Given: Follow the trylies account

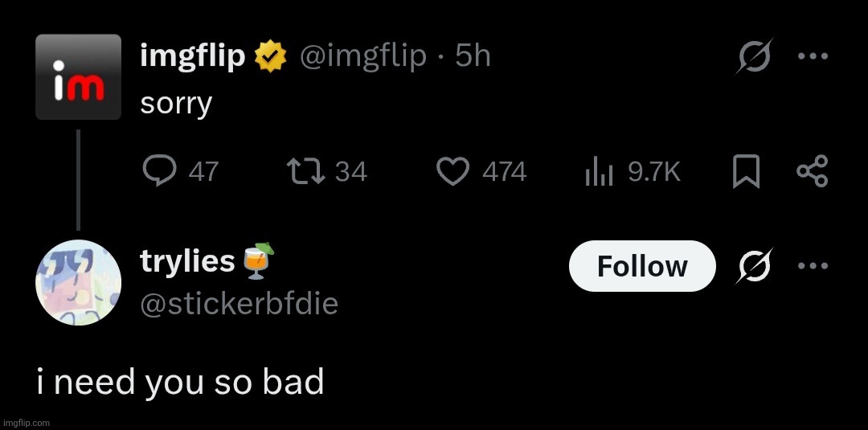Looking at the screenshot, I should pyautogui.click(x=642, y=266).
